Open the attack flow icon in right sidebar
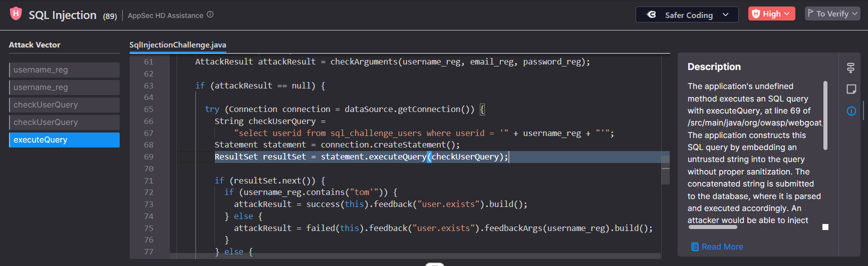The height and width of the screenshot is (266, 868). [850, 67]
